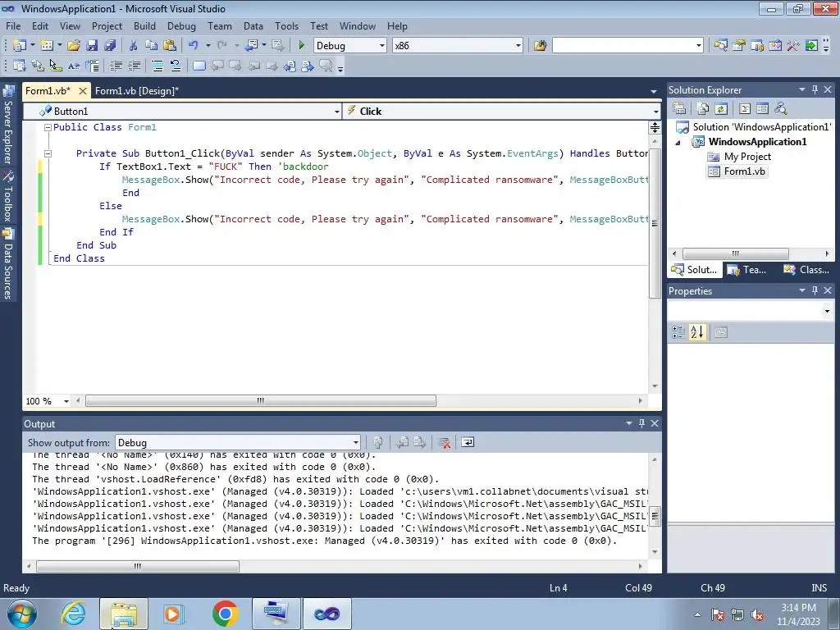Toggle auto-hide pin on Properties panel

tap(815, 290)
